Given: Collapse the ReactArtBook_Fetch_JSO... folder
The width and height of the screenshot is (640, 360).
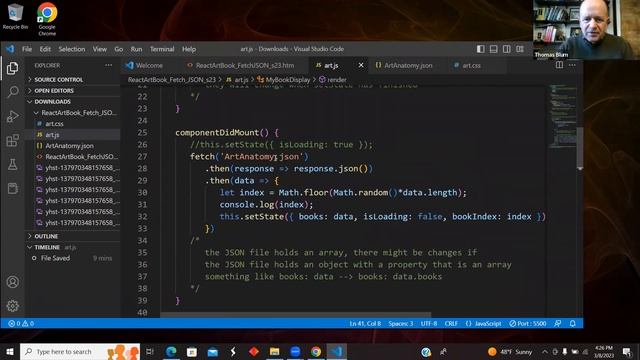Looking at the screenshot, I should coord(73,113).
